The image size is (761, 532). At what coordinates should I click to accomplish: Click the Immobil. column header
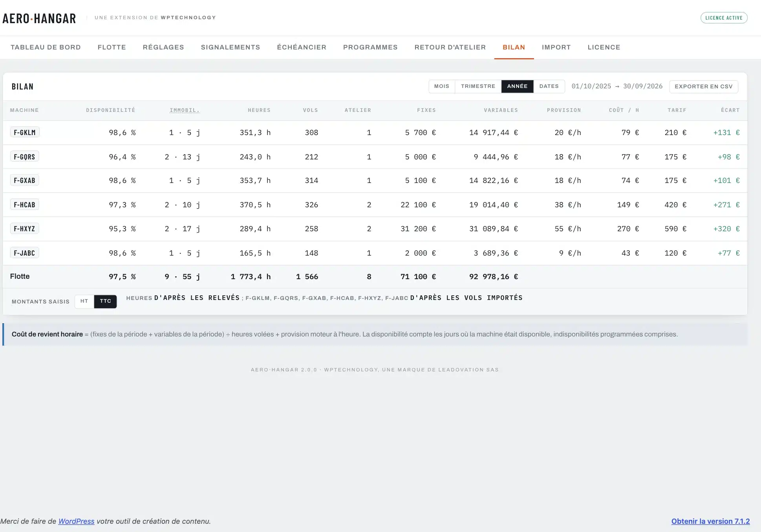[x=185, y=110]
